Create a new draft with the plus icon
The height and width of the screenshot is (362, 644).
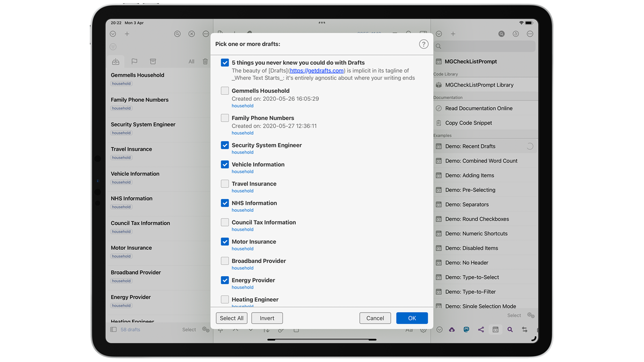[x=127, y=33]
